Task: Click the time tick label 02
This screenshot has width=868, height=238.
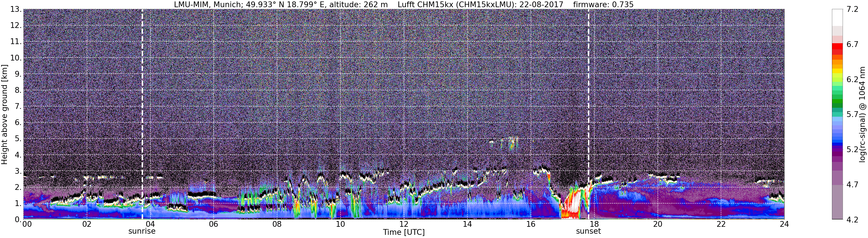Action: coord(87,224)
